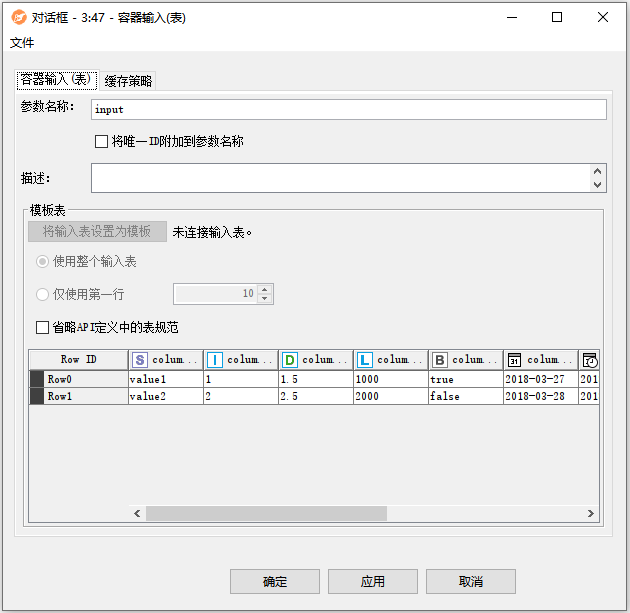The width and height of the screenshot is (630, 613).
Task: Open the 文件 menu
Action: coord(22,43)
